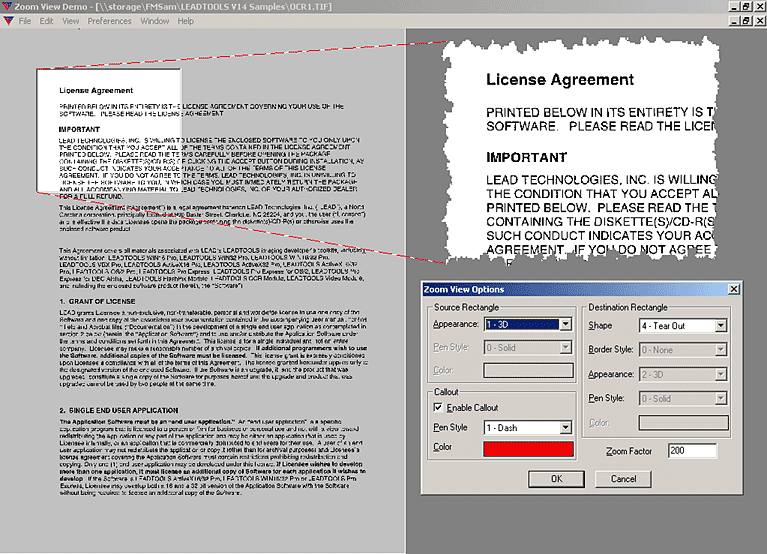
Task: Click Destination Rectangle Color swatch
Action: tap(683, 423)
